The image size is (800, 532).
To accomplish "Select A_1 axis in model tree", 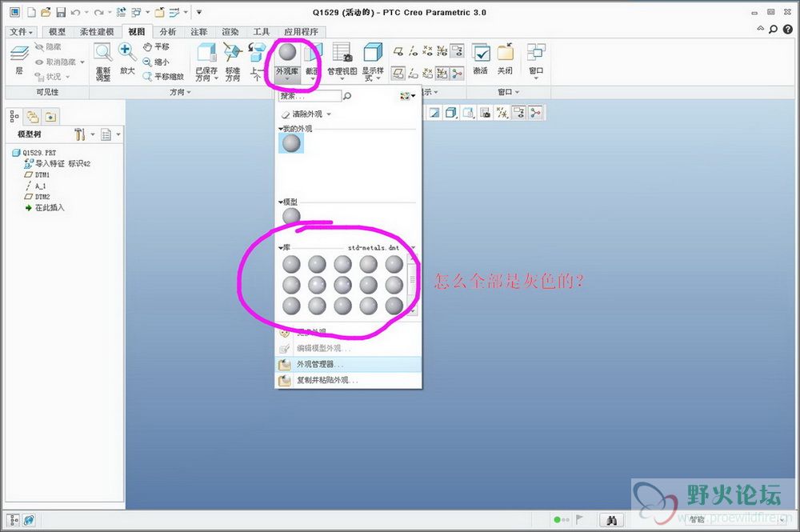I will coord(36,186).
